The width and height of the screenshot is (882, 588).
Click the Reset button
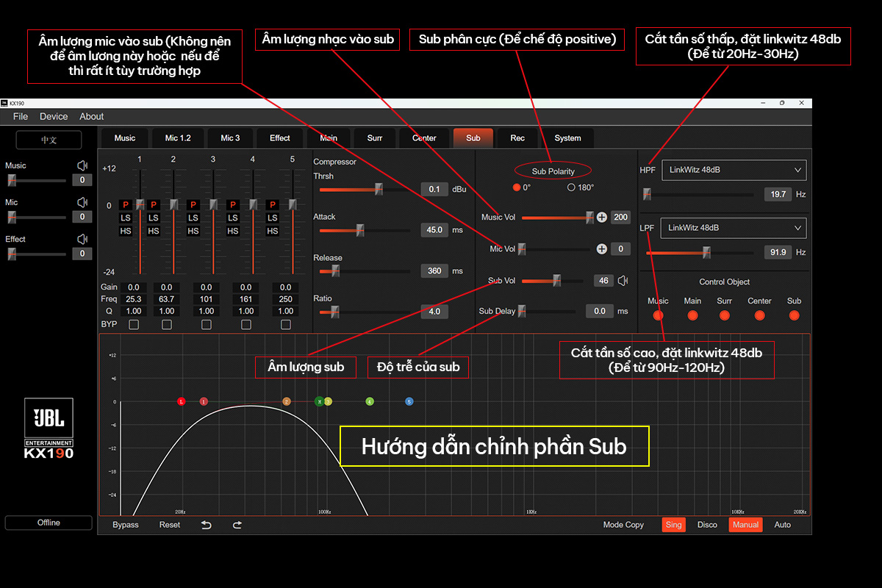click(x=170, y=525)
